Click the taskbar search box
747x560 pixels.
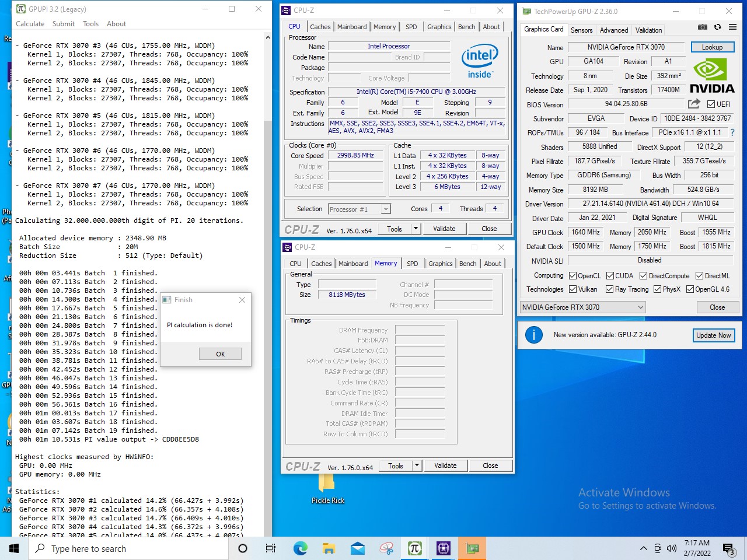(x=128, y=548)
